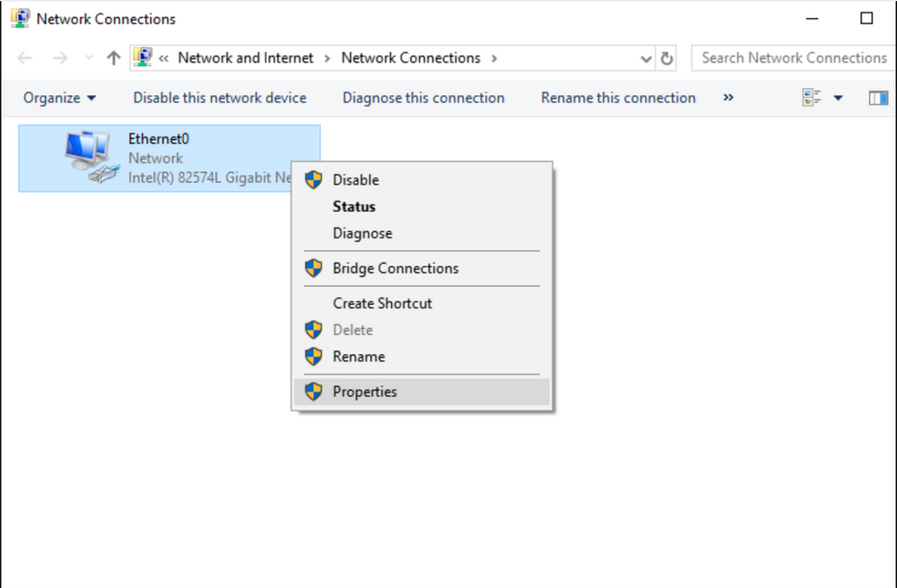
Task: Select Bridge Connections menu entry
Action: coord(395,268)
